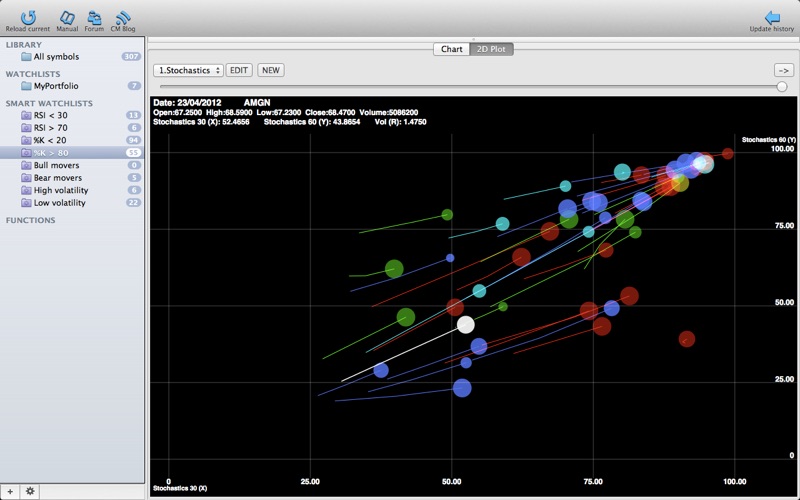Click the green bubble at end of the topmost green trail
This screenshot has height=500, width=800.
(447, 215)
